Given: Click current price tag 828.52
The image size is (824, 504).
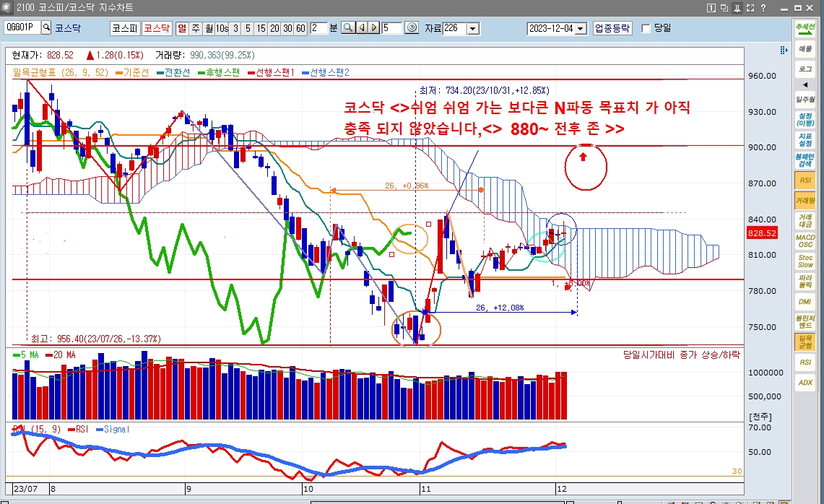Looking at the screenshot, I should [762, 233].
